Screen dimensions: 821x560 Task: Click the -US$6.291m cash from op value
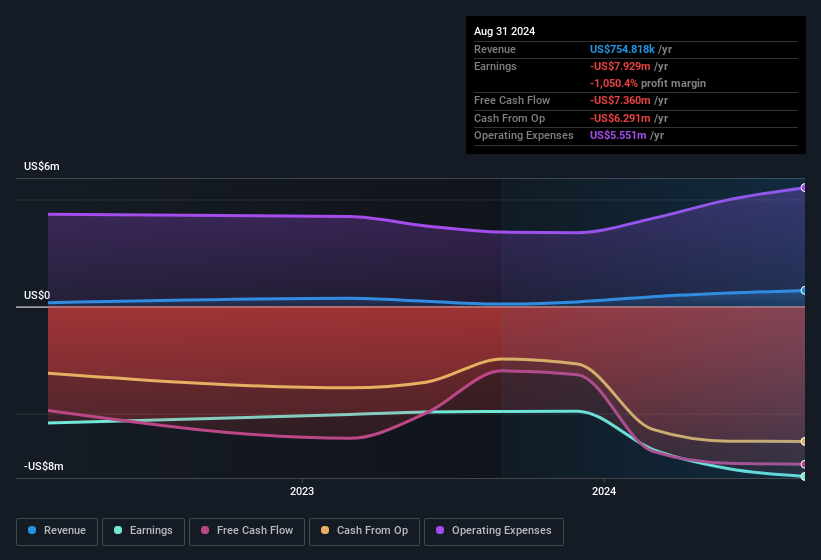[x=620, y=118]
